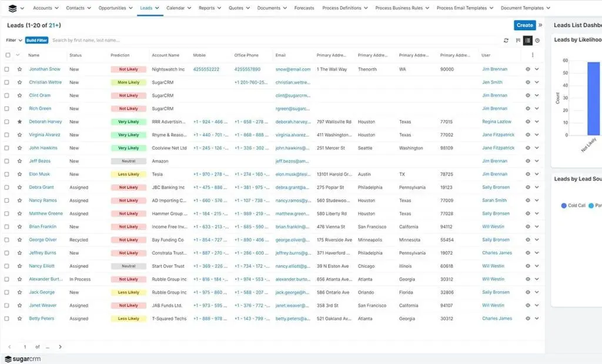Unfavorite Deborah Harvey's filled star

tap(19, 122)
